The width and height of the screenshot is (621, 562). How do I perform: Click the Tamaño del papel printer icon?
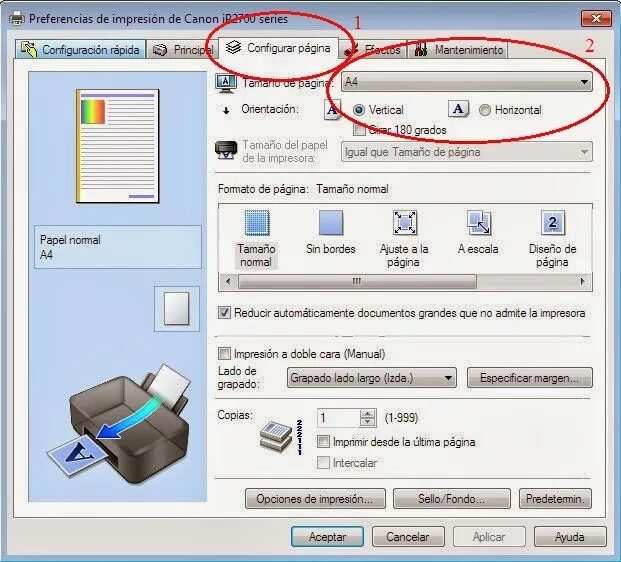(226, 151)
